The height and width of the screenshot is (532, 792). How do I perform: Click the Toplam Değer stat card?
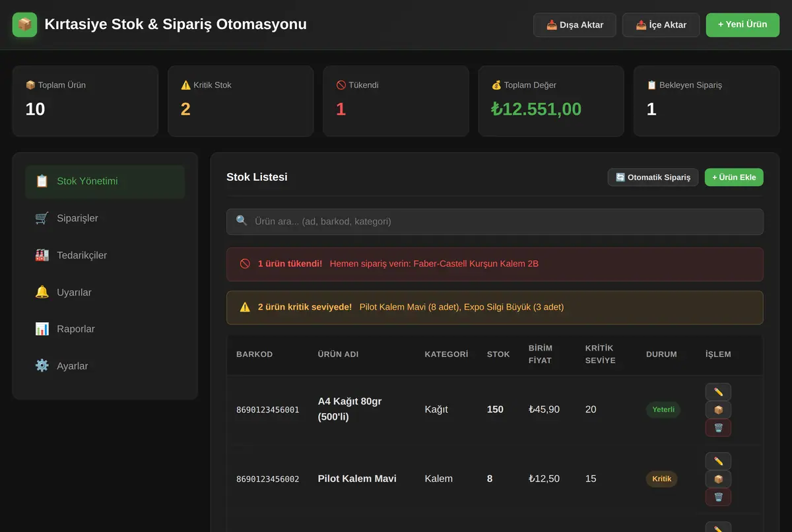click(x=551, y=101)
